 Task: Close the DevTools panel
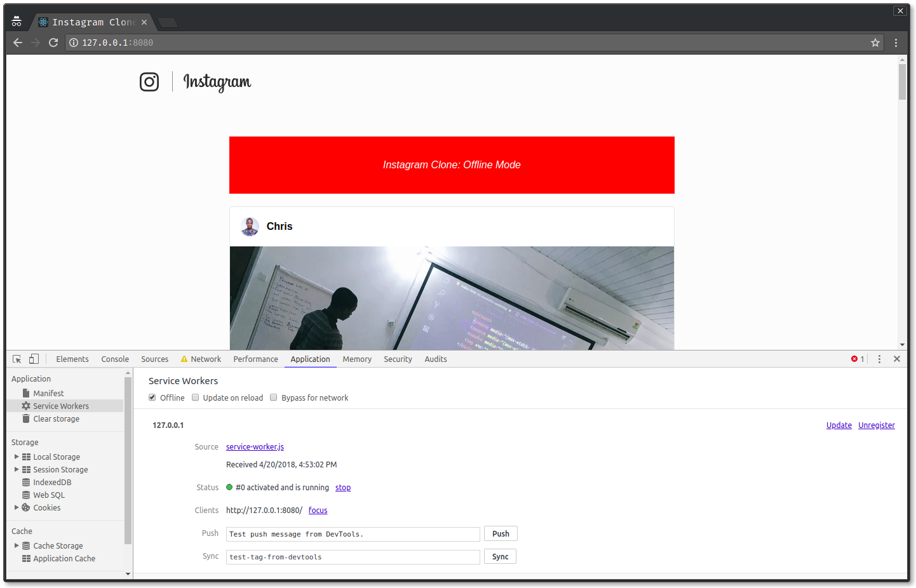[897, 359]
